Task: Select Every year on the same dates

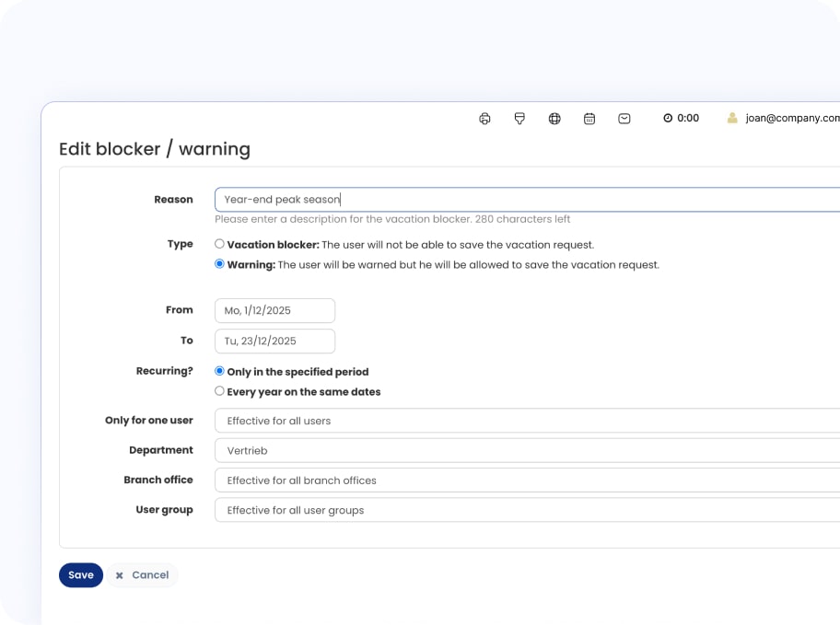Action: (219, 391)
